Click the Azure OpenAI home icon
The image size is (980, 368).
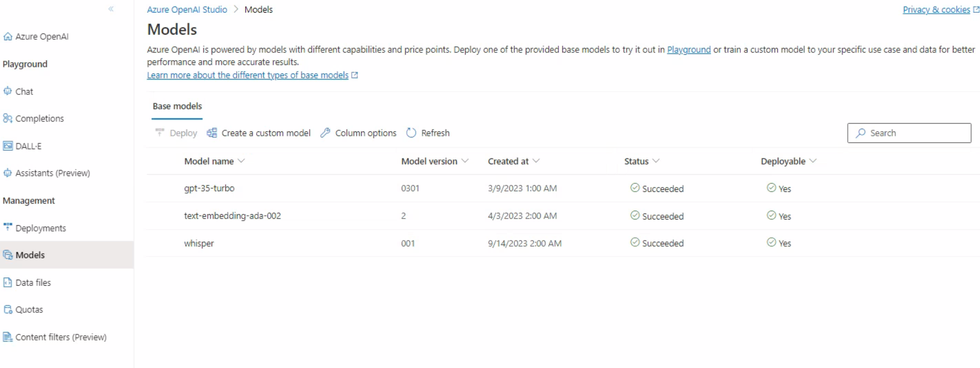(x=8, y=36)
